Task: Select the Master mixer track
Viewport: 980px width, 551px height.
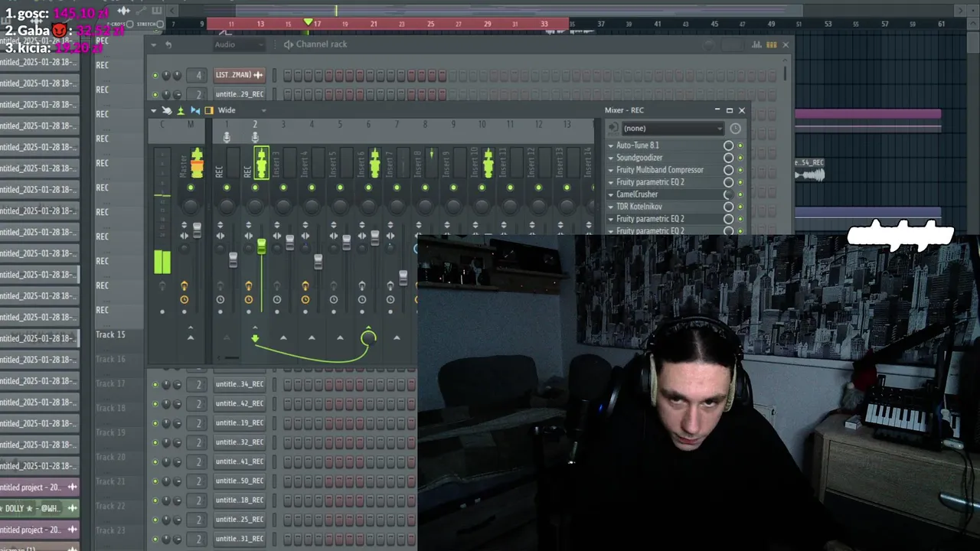Action: (x=190, y=164)
